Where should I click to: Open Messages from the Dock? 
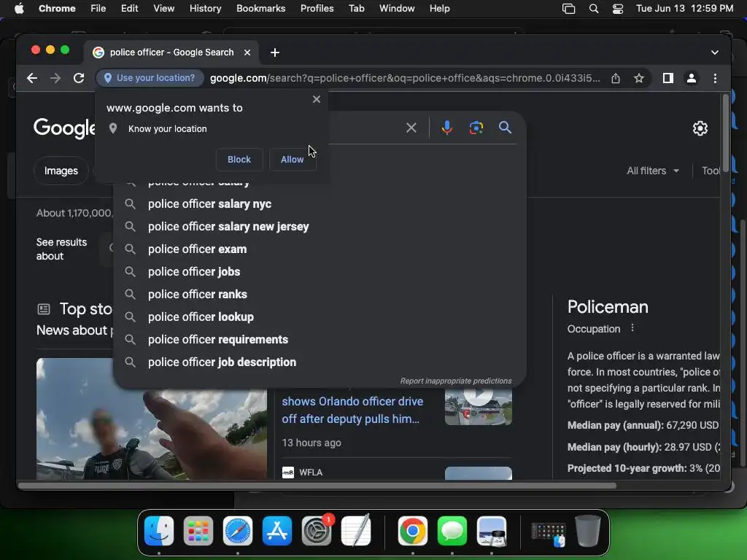click(452, 531)
